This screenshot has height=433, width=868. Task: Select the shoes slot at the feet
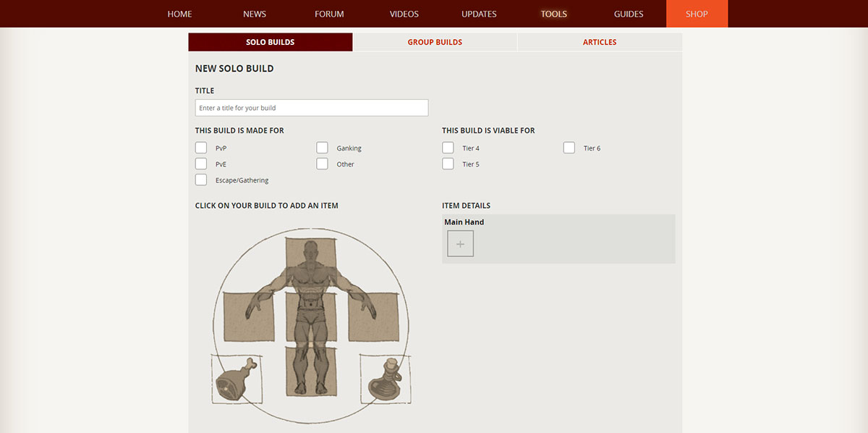(x=310, y=371)
